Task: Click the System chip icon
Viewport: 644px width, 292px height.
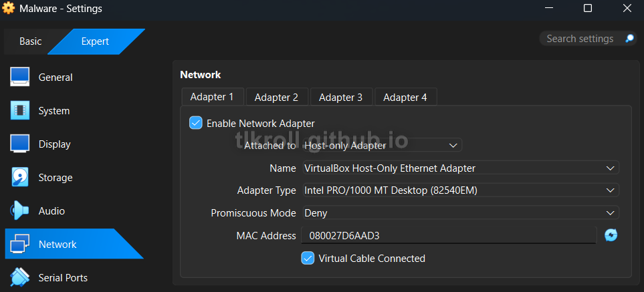Action: tap(20, 110)
